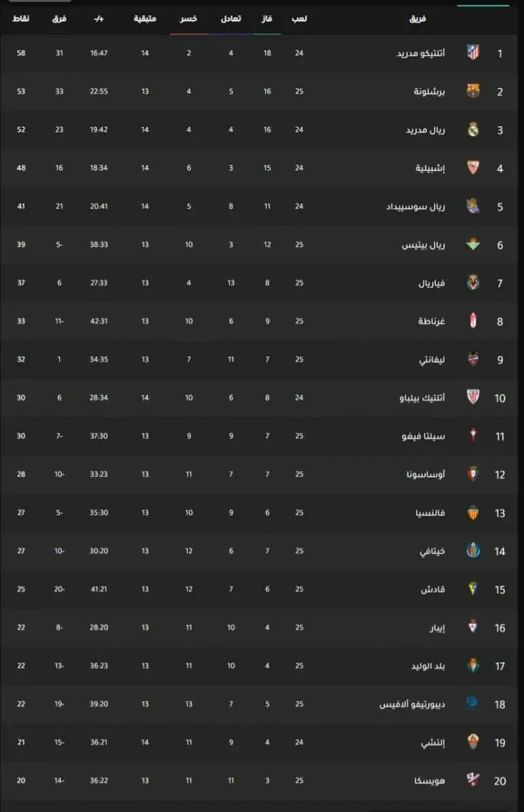The image size is (524, 812).
Task: Select the Deportivo Alaves crest icon
Action: 473,703
